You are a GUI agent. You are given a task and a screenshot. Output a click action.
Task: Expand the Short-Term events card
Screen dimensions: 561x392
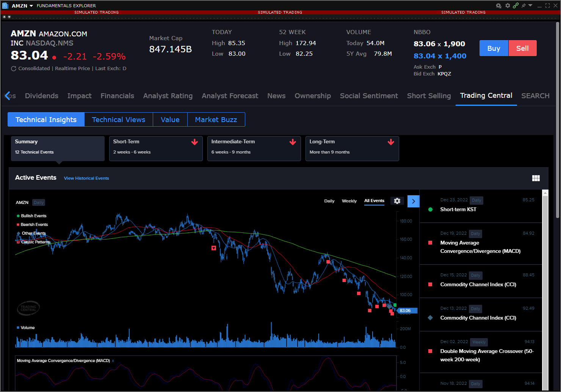(x=155, y=149)
